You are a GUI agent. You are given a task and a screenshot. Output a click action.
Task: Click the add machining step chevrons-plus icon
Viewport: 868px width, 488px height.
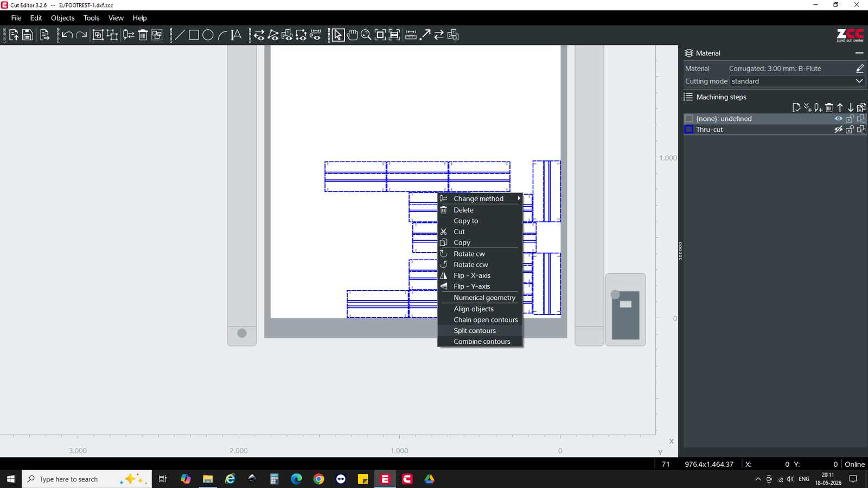tap(807, 107)
